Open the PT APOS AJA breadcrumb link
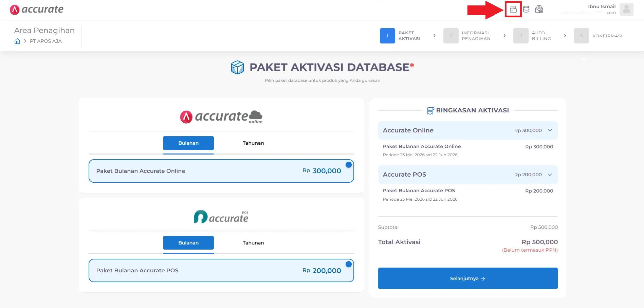Image resolution: width=644 pixels, height=308 pixels. (46, 41)
